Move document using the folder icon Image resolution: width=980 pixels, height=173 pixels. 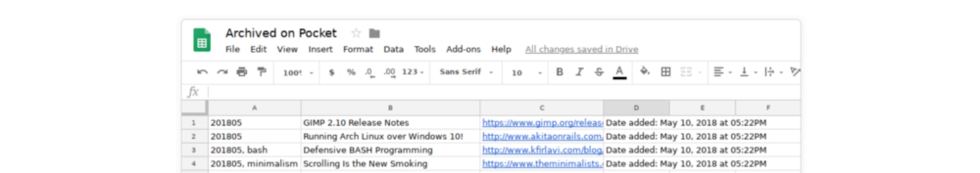[374, 34]
